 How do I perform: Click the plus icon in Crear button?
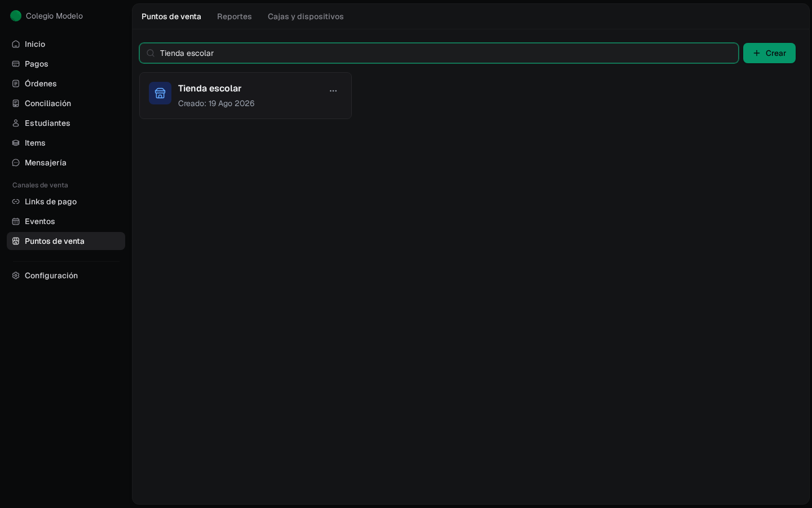757,53
